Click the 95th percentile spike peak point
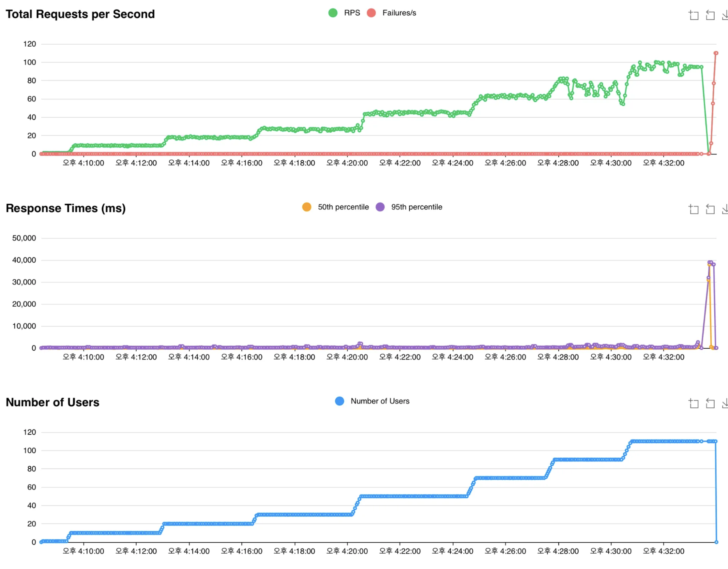Image resolution: width=728 pixels, height=569 pixels. [x=710, y=263]
